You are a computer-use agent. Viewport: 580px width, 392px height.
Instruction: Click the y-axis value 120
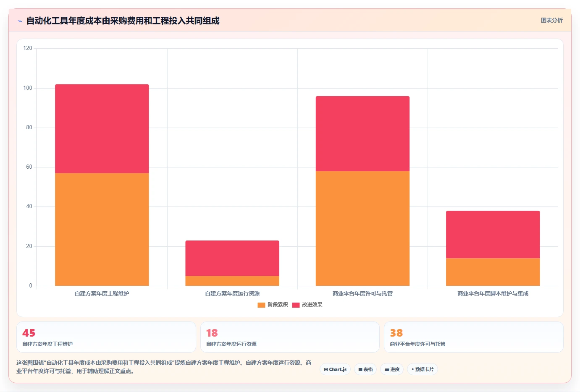tap(28, 48)
